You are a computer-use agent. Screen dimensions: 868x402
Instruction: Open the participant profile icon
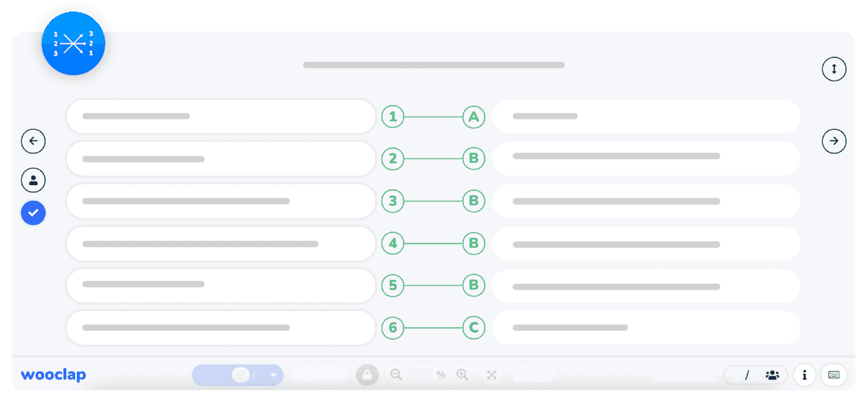pyautogui.click(x=33, y=180)
